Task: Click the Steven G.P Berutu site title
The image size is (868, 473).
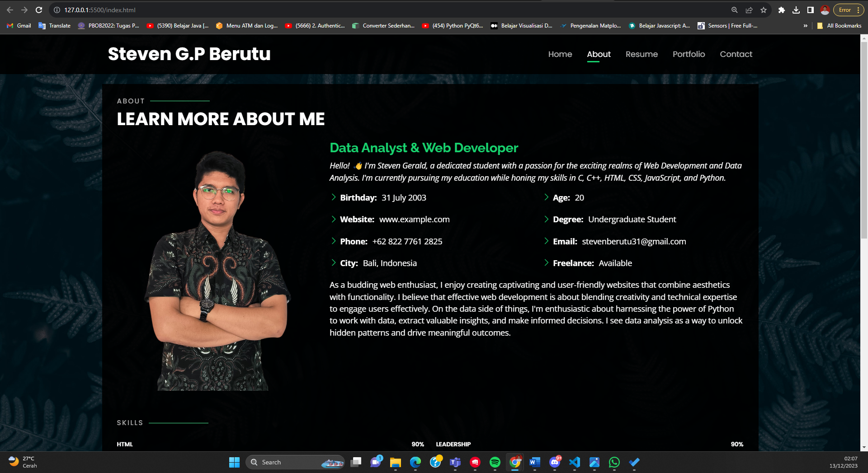Action: point(189,54)
